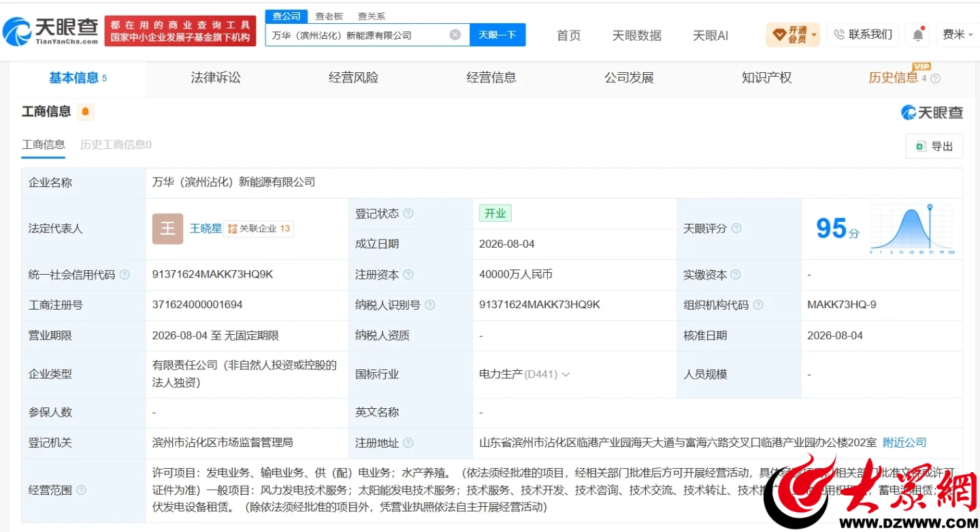Click the red banner 国家中小企业发展子基金旗下机构

pos(180,38)
